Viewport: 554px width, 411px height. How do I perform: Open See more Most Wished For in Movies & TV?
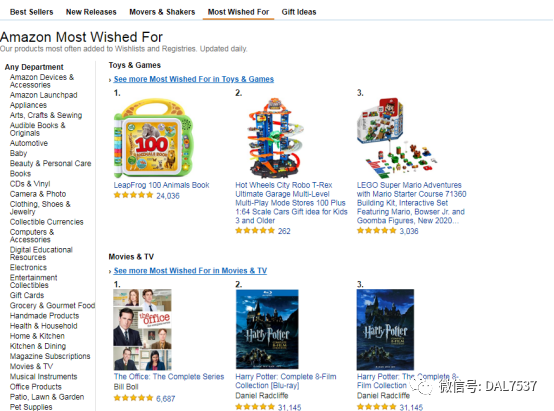190,271
